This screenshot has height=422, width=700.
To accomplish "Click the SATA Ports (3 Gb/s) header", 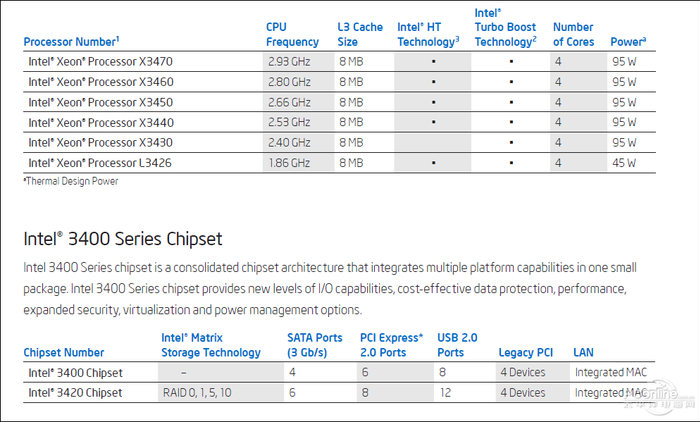I will [x=313, y=345].
